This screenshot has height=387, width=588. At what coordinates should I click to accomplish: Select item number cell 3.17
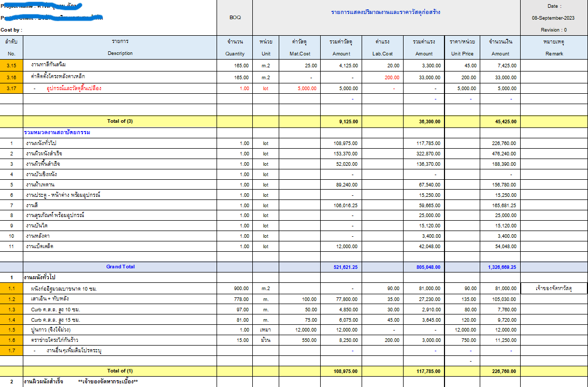(x=11, y=89)
